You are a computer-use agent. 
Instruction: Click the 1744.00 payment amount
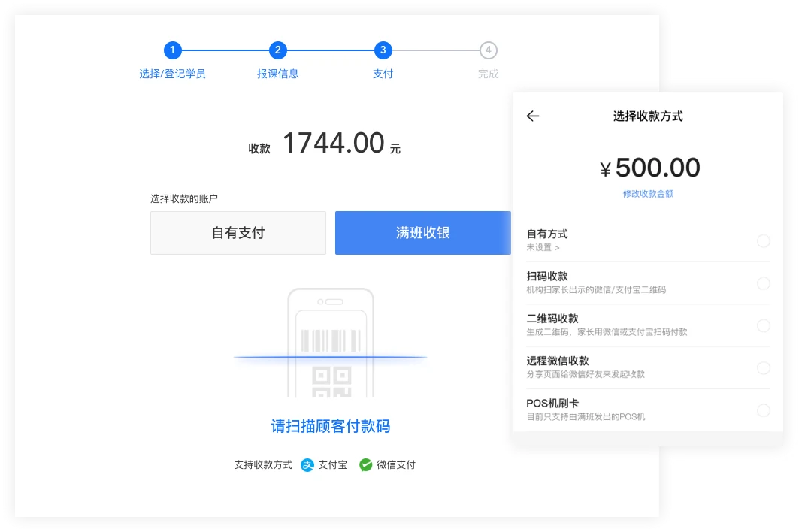tap(334, 143)
